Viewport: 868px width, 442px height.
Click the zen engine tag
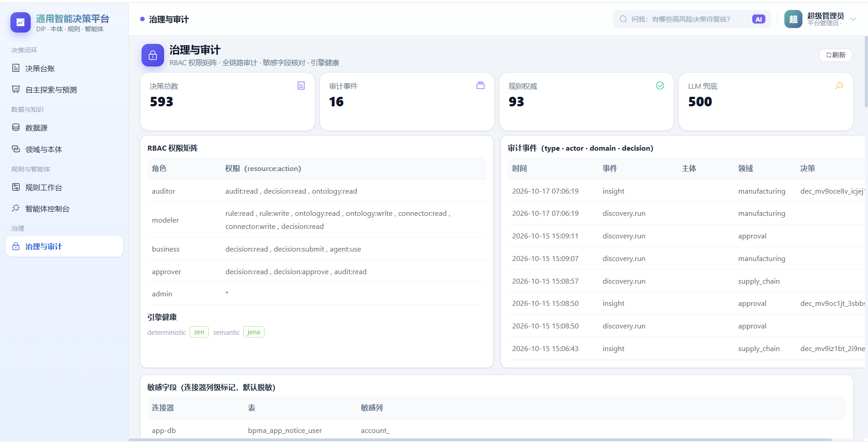point(199,332)
